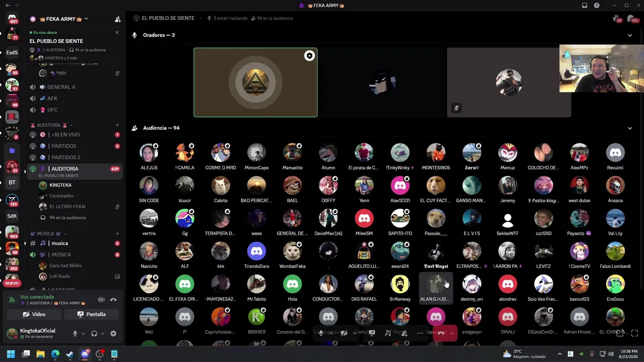Dismiss the 'En vivo ahora' banner
Image resolution: width=644 pixels, height=362 pixels.
117,33
